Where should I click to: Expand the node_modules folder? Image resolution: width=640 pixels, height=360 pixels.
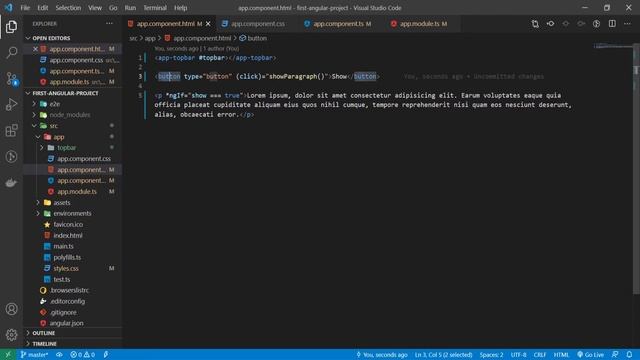click(70, 115)
